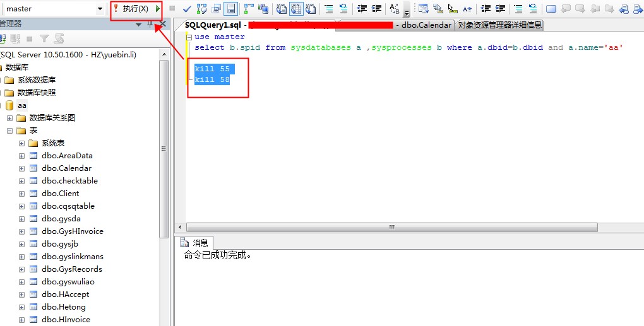Toggle the Object Explorer auto-hide pin
The image size is (644, 326).
[150, 24]
